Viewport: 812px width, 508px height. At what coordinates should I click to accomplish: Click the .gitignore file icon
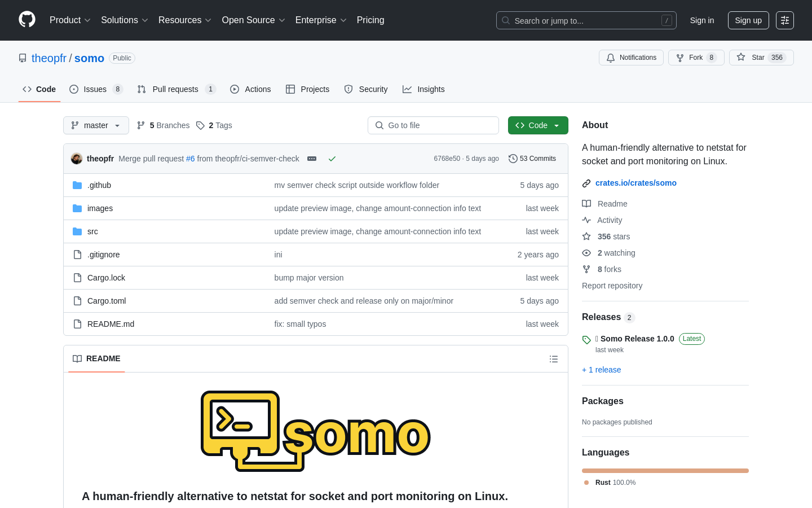point(77,255)
